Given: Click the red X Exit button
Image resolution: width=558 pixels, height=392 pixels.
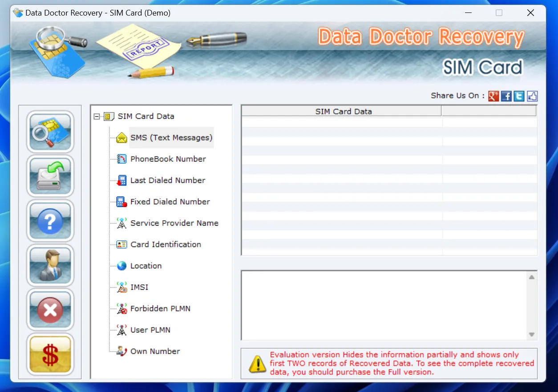Looking at the screenshot, I should pos(50,310).
